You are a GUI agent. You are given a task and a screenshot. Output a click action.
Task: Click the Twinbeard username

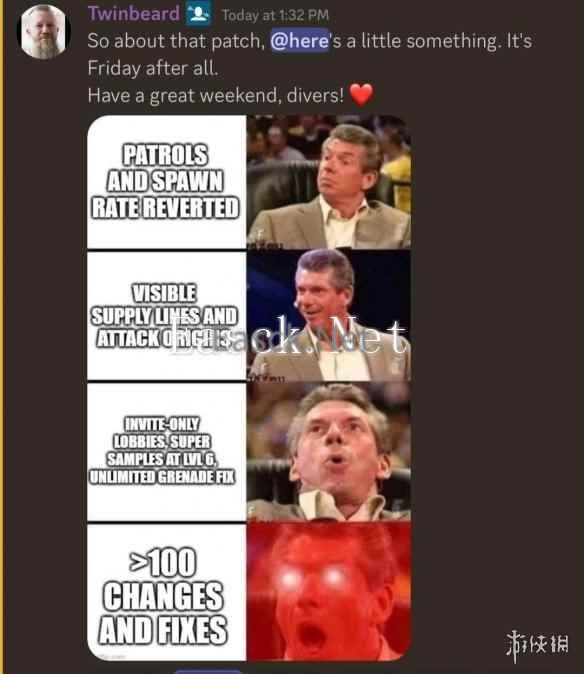134,14
